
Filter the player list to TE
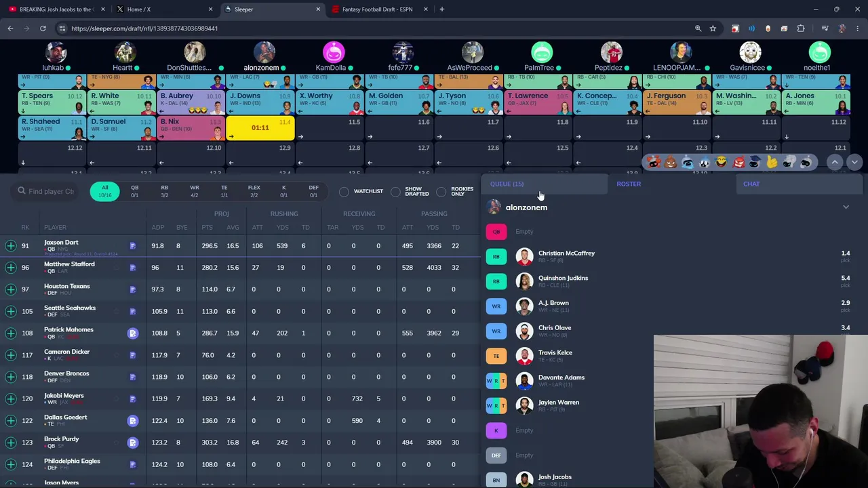tap(224, 191)
